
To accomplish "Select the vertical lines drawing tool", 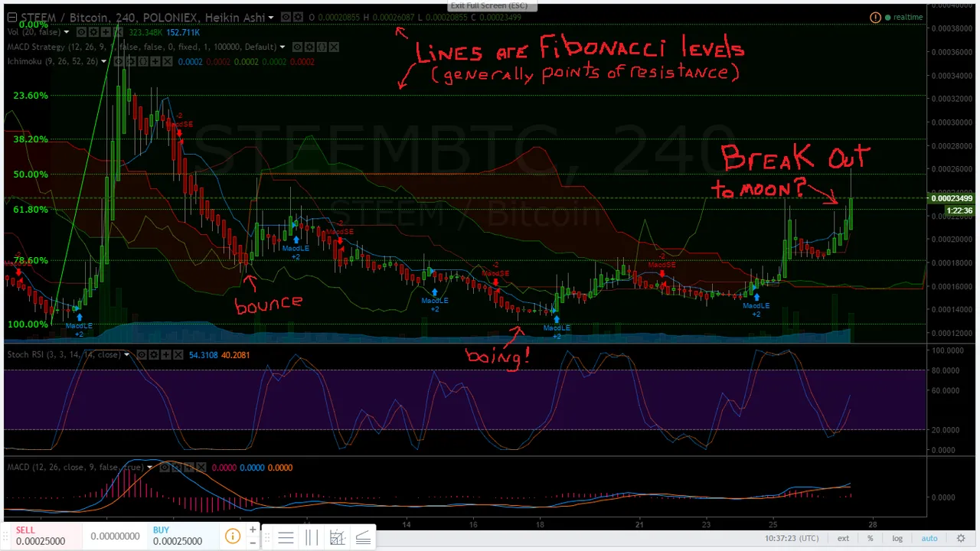I will 312,538.
